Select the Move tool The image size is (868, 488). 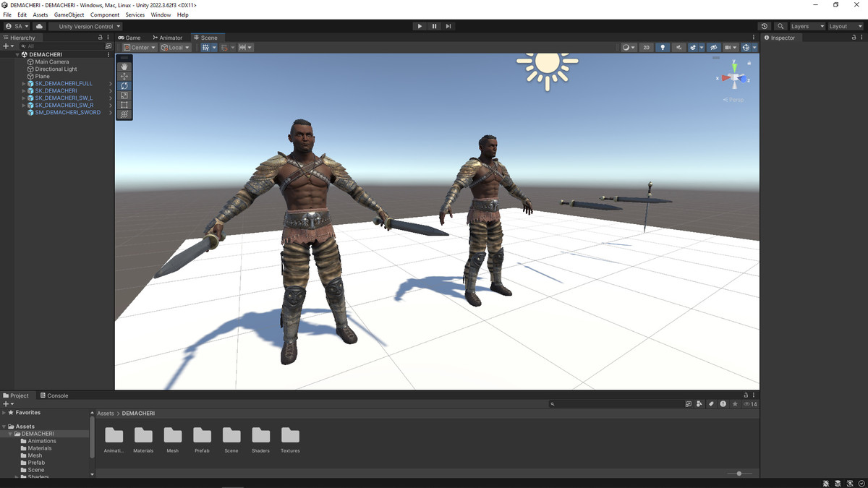(x=124, y=76)
